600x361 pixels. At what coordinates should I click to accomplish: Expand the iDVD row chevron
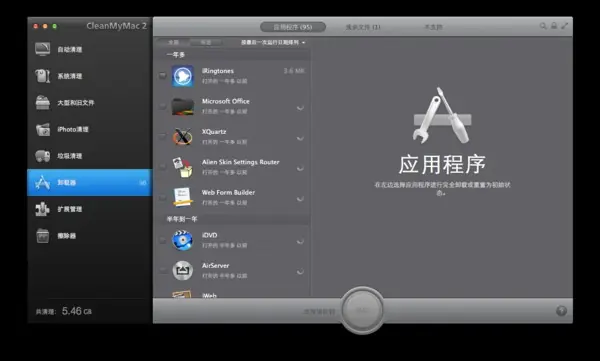tap(300, 242)
